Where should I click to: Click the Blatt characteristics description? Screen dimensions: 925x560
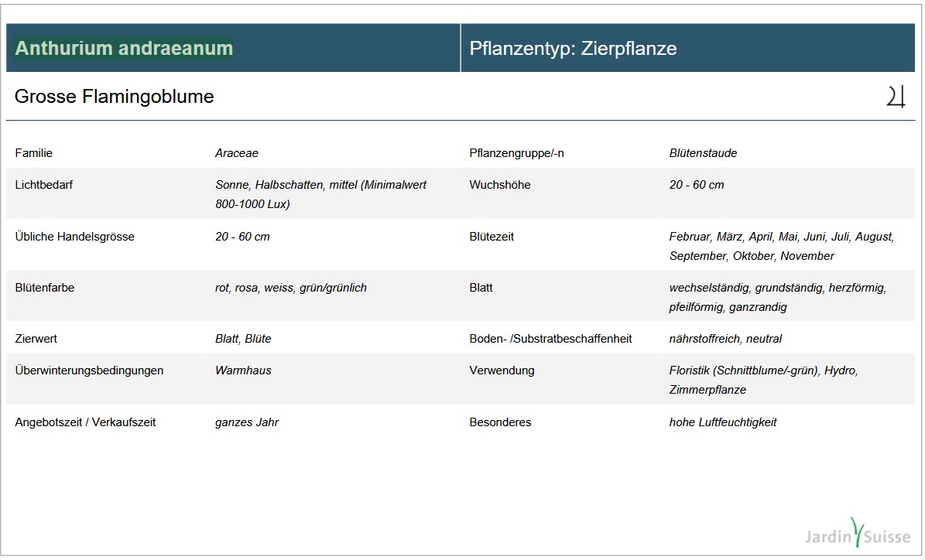point(777,297)
